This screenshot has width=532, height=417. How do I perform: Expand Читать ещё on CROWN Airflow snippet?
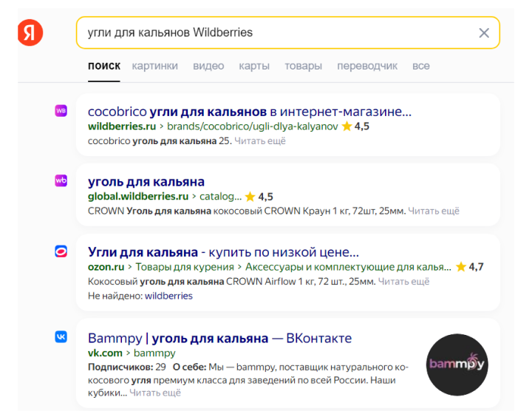403,282
